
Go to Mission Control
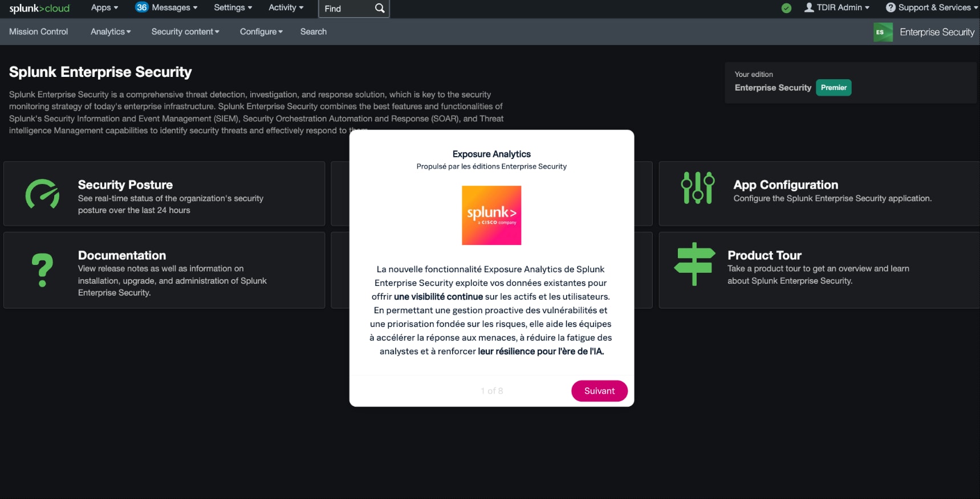click(38, 32)
